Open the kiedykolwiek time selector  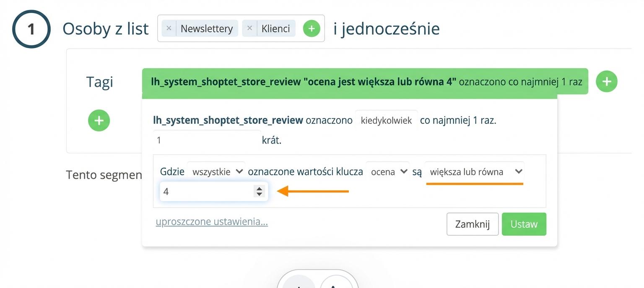(x=386, y=121)
